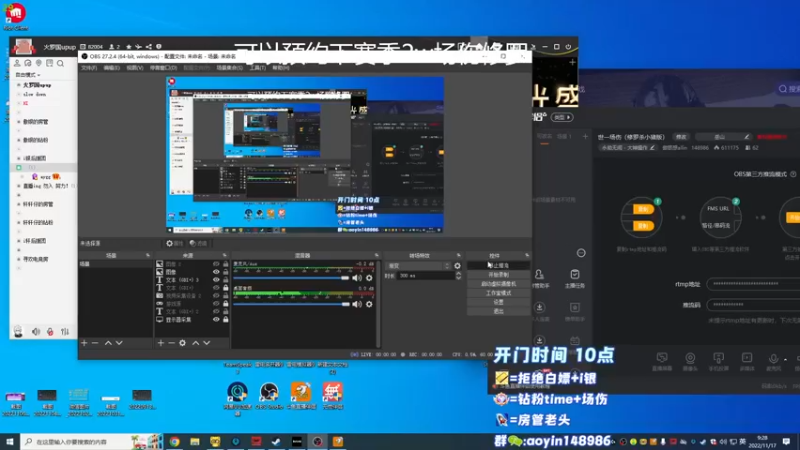Screen dimensions: 800x450
Task: Move the source up in the Sources panel
Action: (196, 343)
